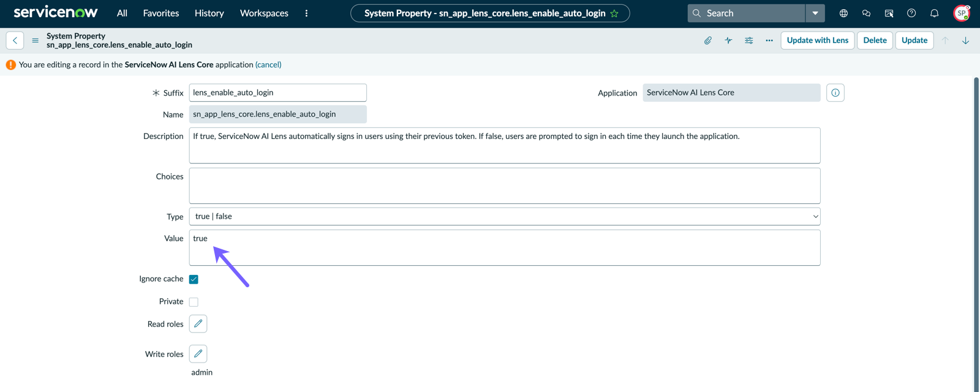Click the Update with Lens button
Screen dimensions: 980x392
818,40
